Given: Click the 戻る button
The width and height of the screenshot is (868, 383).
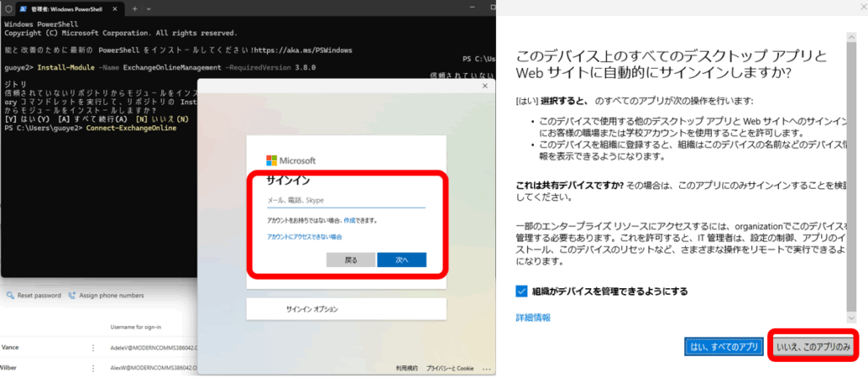Looking at the screenshot, I should click(351, 260).
